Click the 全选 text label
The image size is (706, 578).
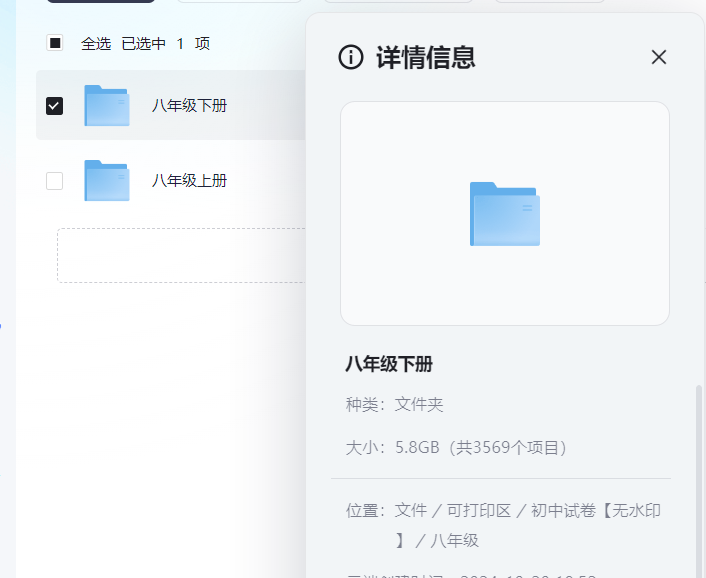(96, 43)
